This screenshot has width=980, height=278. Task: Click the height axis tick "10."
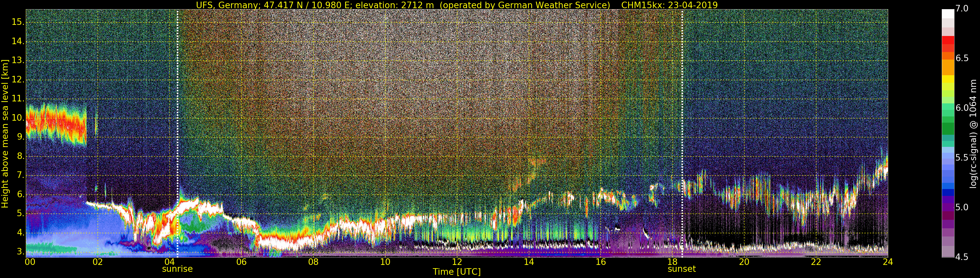[x=18, y=118]
